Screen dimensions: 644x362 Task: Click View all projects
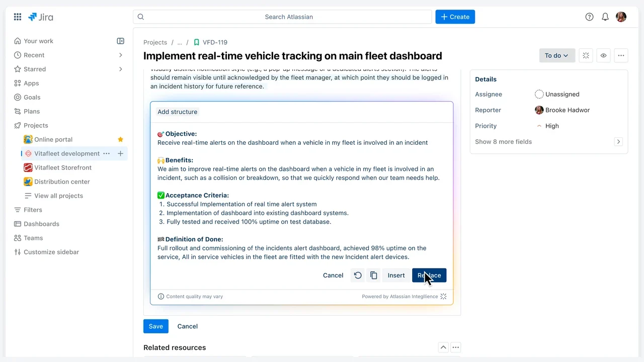58,196
